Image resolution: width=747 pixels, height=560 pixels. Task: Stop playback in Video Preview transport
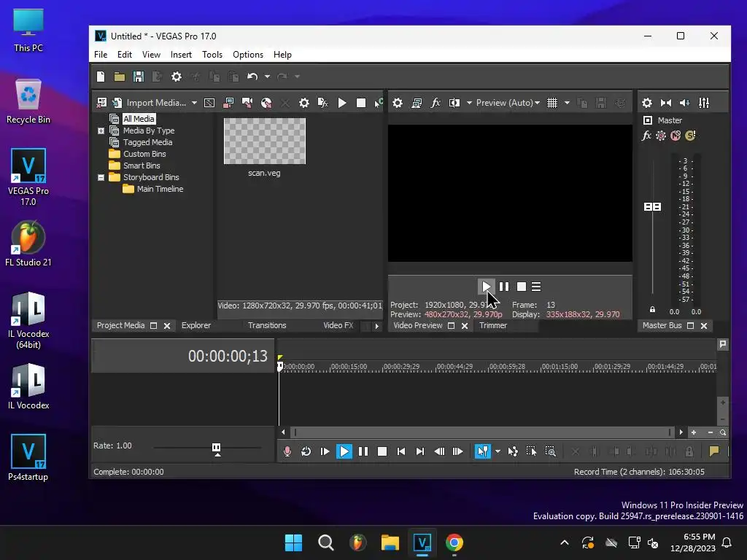(522, 287)
